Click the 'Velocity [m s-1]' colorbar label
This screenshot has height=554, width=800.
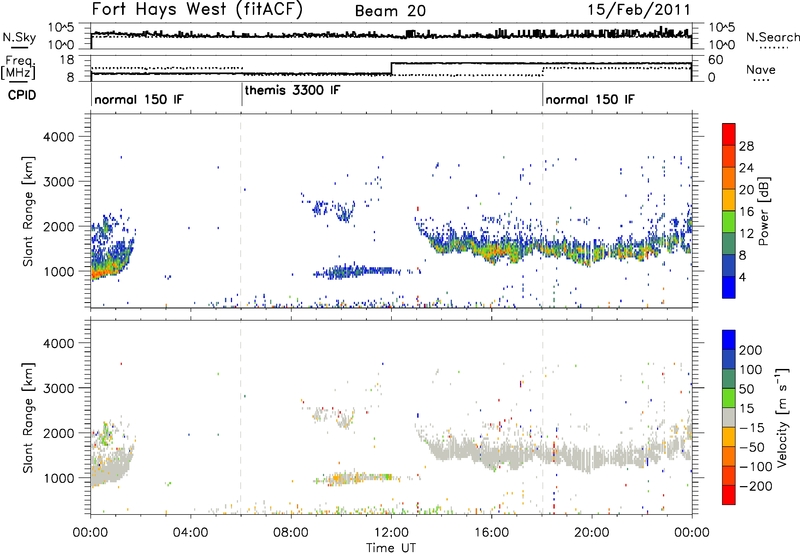pos(781,417)
